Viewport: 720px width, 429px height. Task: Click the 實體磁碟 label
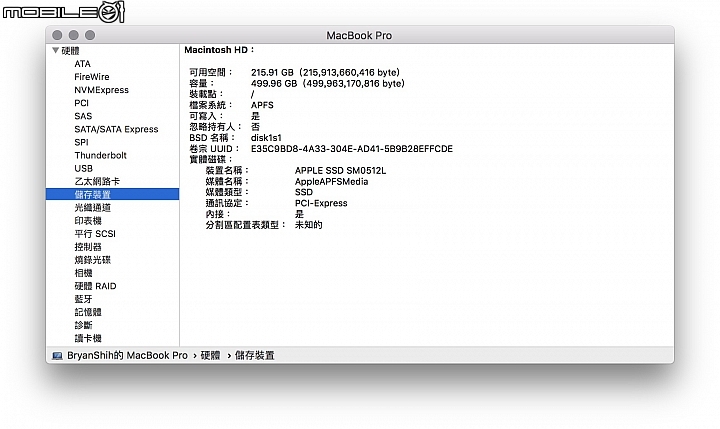point(211,159)
